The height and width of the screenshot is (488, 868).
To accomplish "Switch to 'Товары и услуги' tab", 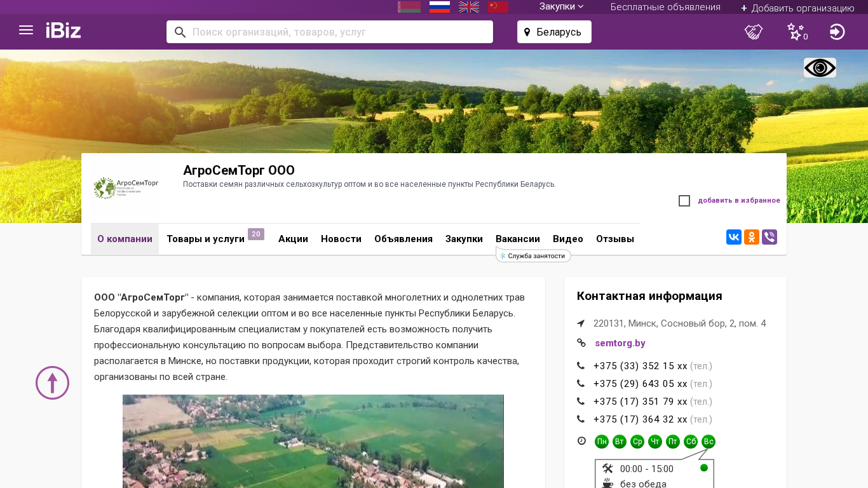I will (x=206, y=239).
